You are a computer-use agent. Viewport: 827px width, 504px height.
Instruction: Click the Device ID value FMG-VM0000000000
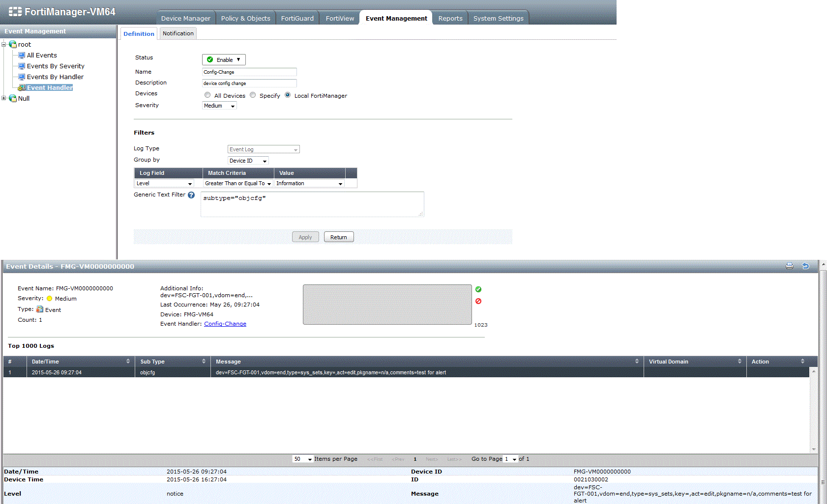coord(602,472)
